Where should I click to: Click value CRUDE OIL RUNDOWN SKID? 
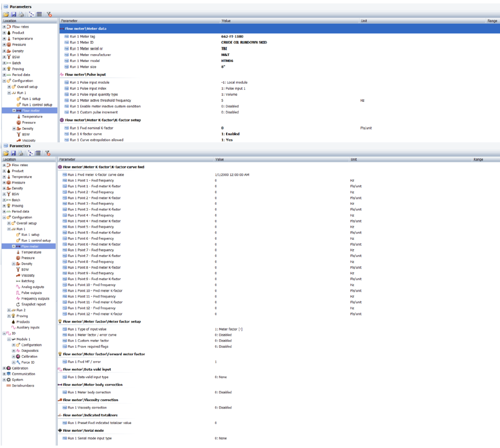[x=244, y=42]
